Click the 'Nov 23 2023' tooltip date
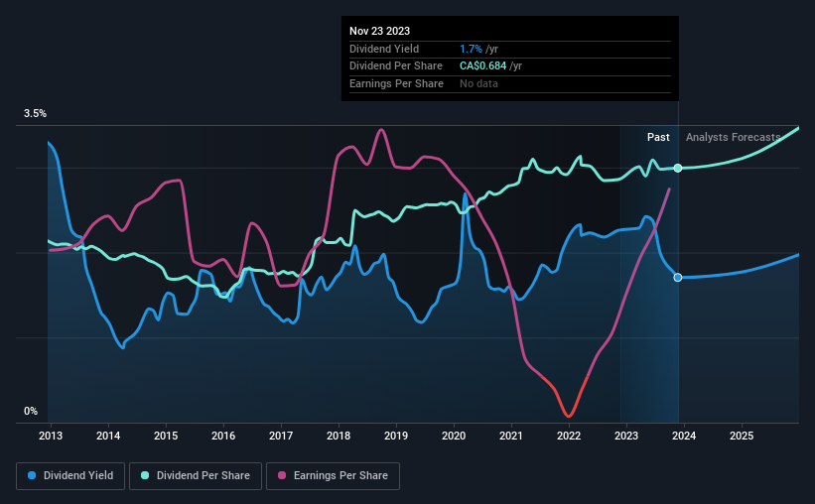This screenshot has width=815, height=504. (x=379, y=31)
